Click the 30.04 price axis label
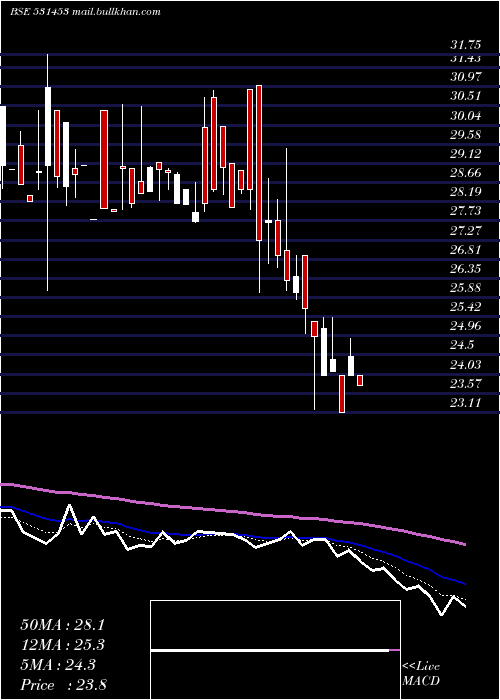Image resolution: width=500 pixels, height=700 pixels. [x=466, y=116]
